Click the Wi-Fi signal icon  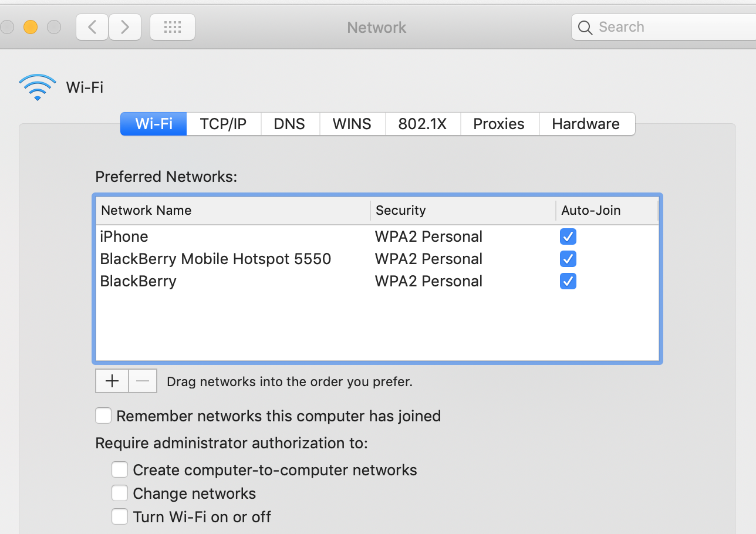tap(38, 87)
